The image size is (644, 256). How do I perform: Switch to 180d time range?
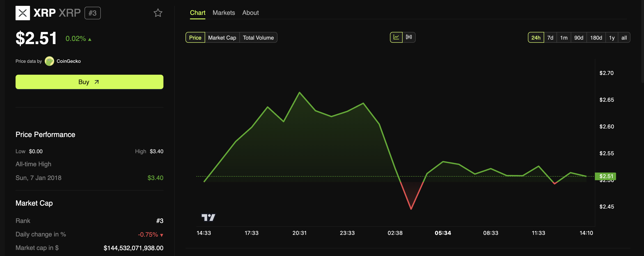tap(596, 37)
